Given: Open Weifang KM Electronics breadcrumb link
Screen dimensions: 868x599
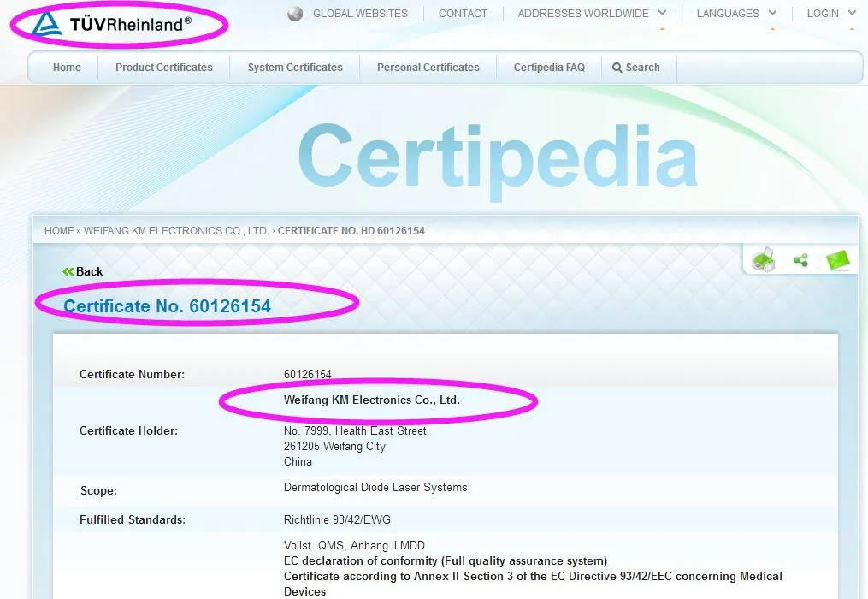Looking at the screenshot, I should click(x=176, y=231).
